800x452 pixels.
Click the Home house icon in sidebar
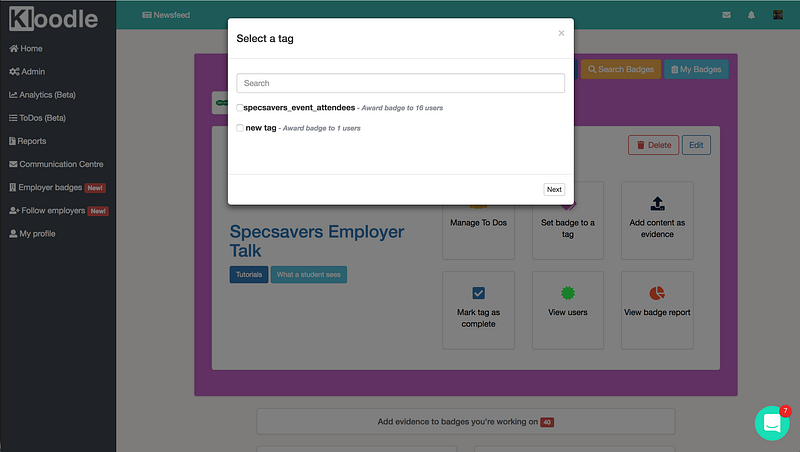(14, 48)
